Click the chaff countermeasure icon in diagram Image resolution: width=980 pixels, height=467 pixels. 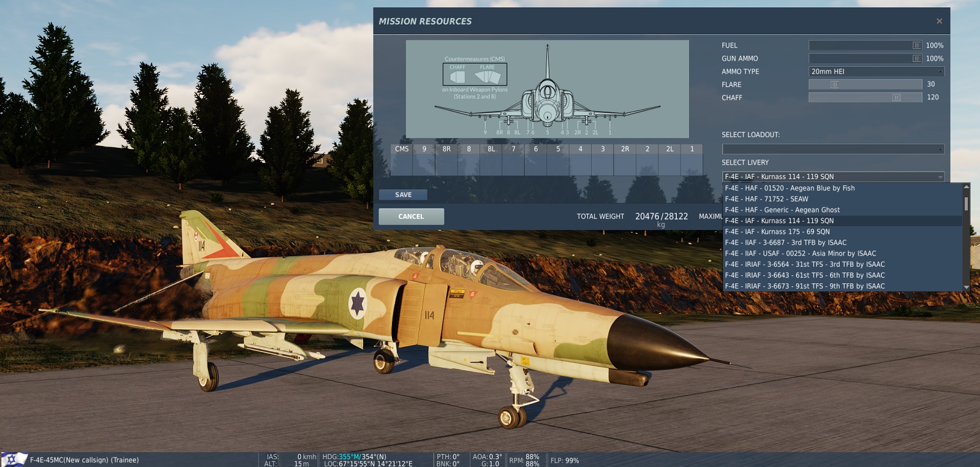click(458, 77)
